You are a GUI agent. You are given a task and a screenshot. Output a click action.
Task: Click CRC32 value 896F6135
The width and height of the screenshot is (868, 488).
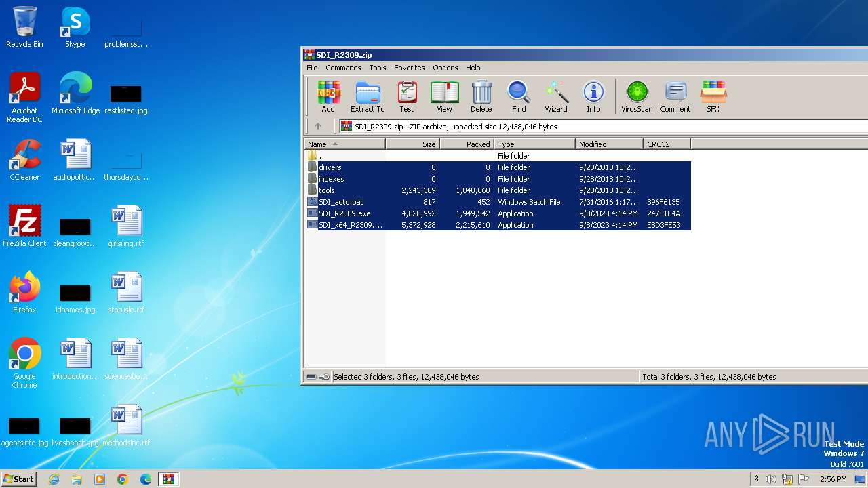[663, 202]
